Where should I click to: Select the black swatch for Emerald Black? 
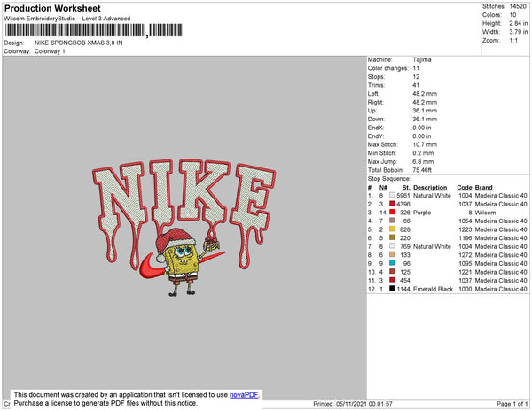click(x=392, y=289)
